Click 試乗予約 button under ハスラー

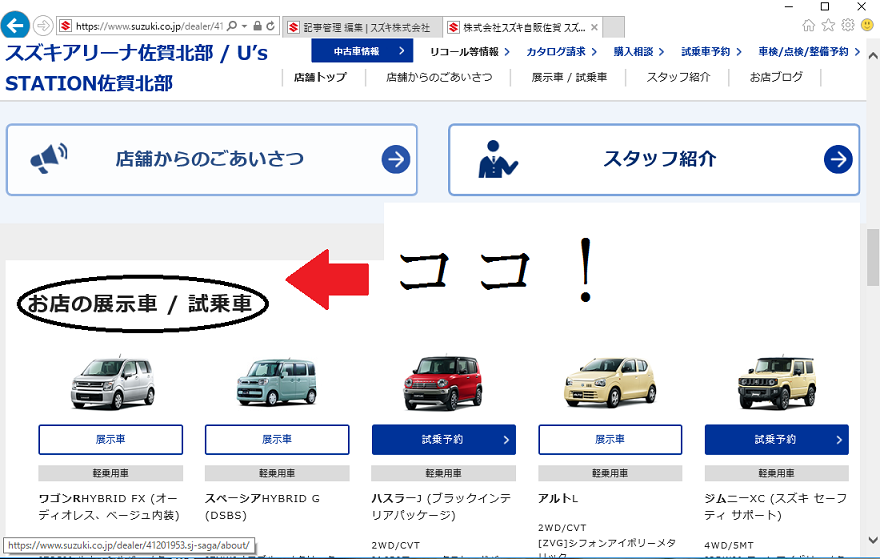point(443,439)
